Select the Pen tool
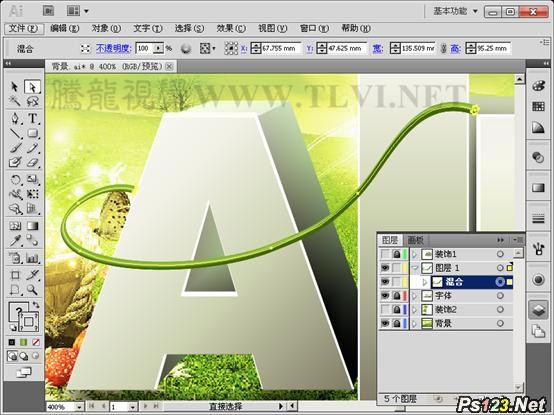 tap(15, 118)
